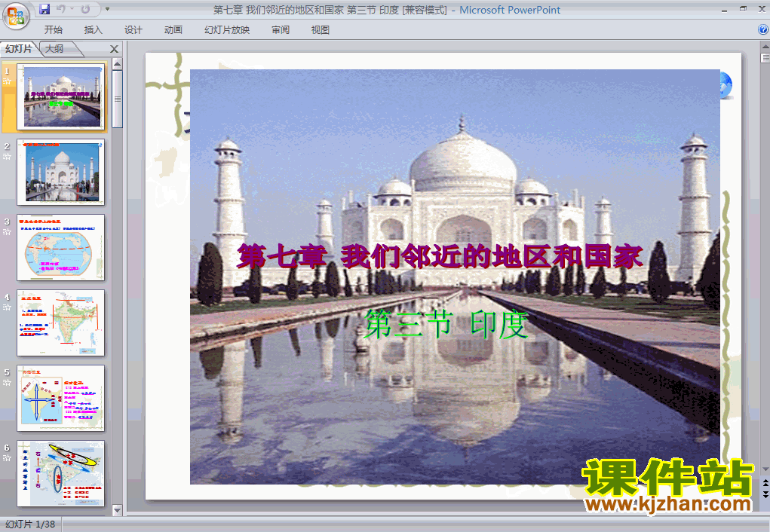This screenshot has height=532, width=770.
Task: Select slide 2 Taj Mahal thumbnail
Action: [61, 173]
